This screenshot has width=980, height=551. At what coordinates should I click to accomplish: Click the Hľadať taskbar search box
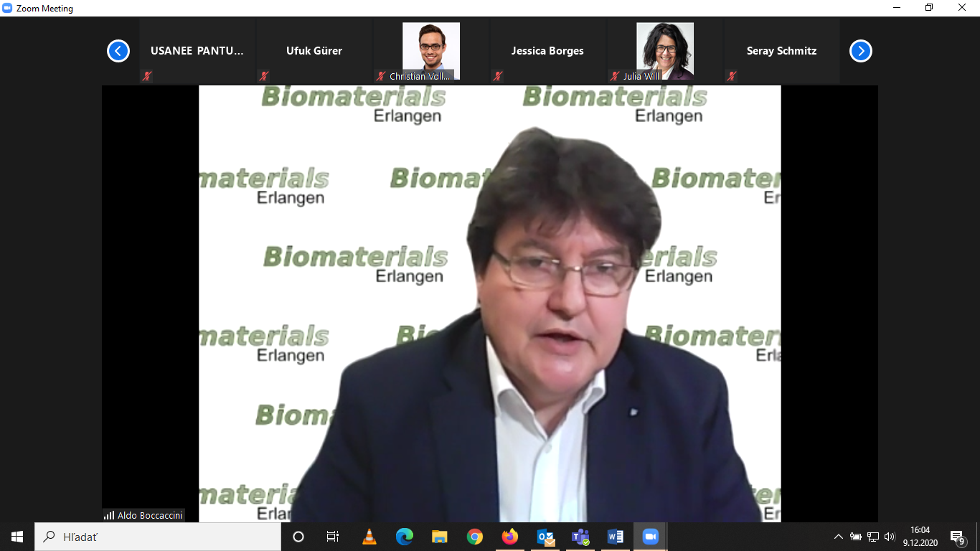tap(158, 537)
